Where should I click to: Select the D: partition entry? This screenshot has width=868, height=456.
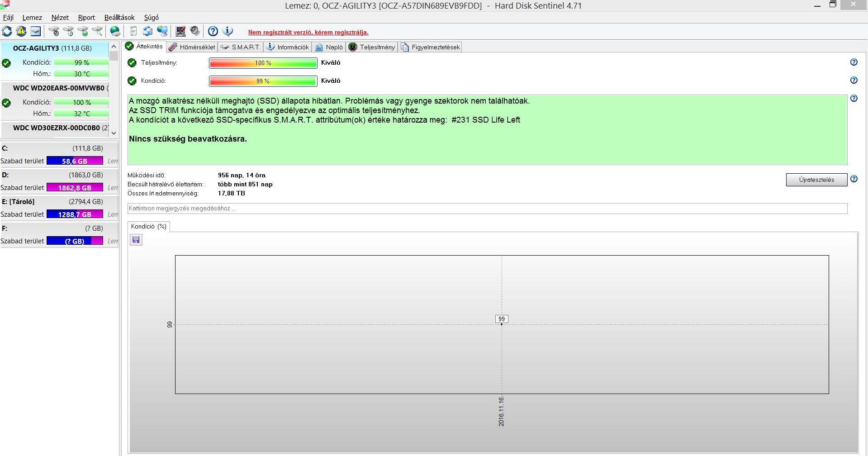59,181
